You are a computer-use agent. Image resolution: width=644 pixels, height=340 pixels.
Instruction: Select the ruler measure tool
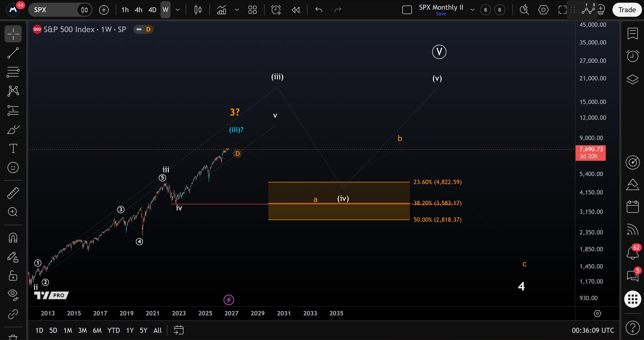point(13,193)
